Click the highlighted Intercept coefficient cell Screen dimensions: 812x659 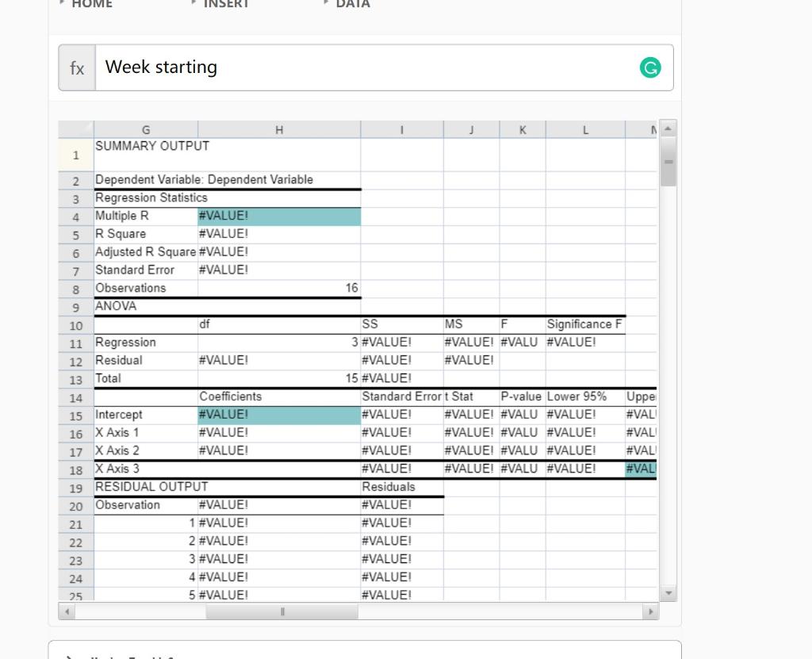click(x=279, y=416)
